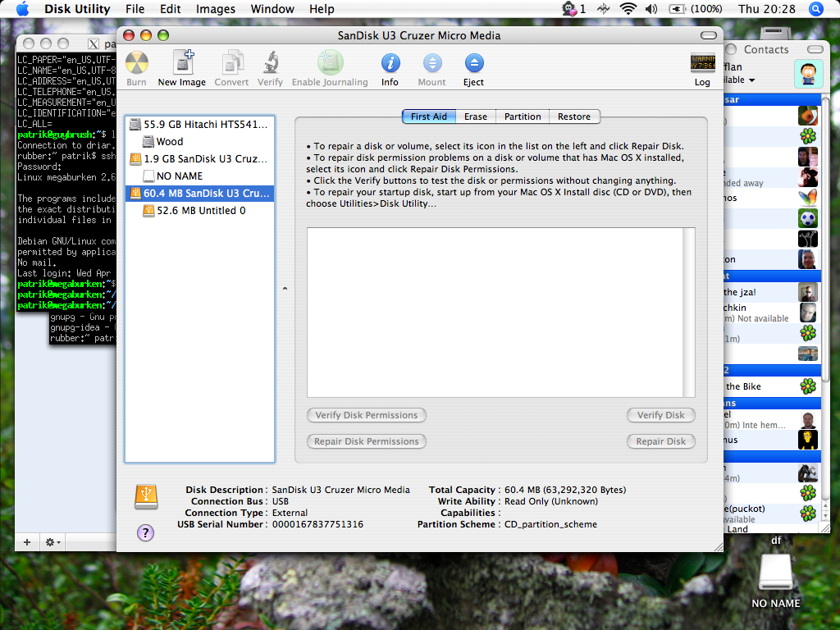Open Disk Utility help question mark
This screenshot has height=630, width=840.
(x=146, y=532)
